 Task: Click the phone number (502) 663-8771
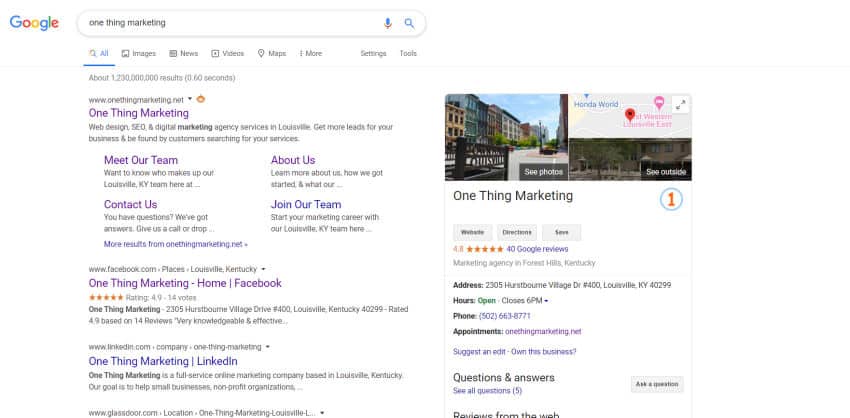click(505, 316)
